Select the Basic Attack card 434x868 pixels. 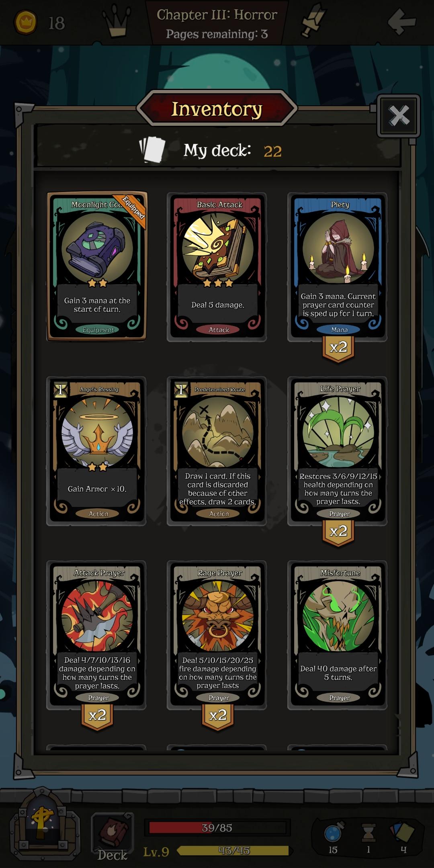217,267
